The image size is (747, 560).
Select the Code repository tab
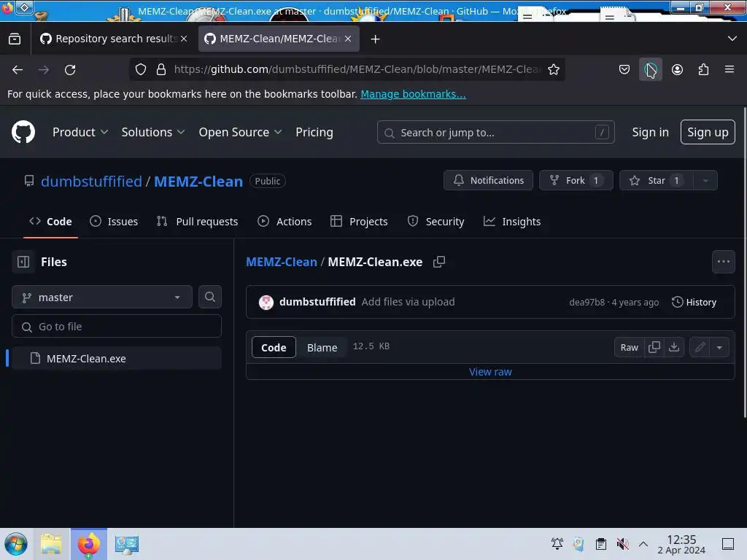pos(50,222)
